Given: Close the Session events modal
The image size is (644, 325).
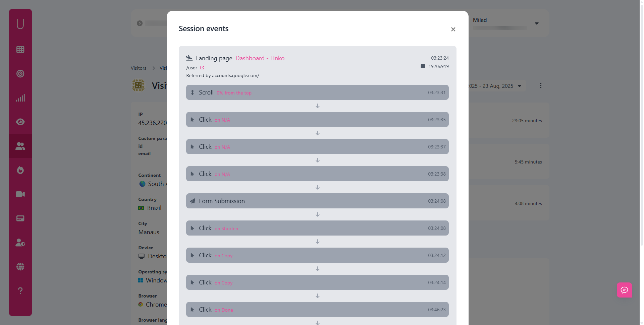Looking at the screenshot, I should (453, 29).
